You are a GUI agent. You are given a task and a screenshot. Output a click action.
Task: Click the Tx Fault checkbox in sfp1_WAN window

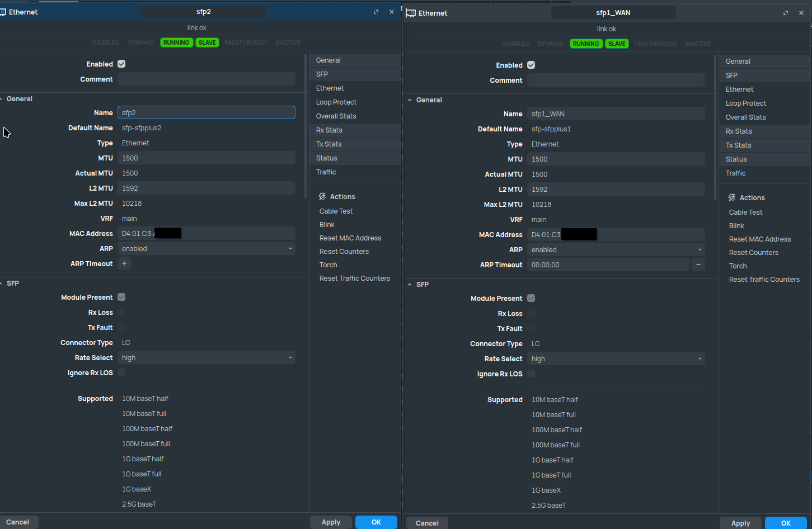pos(531,328)
